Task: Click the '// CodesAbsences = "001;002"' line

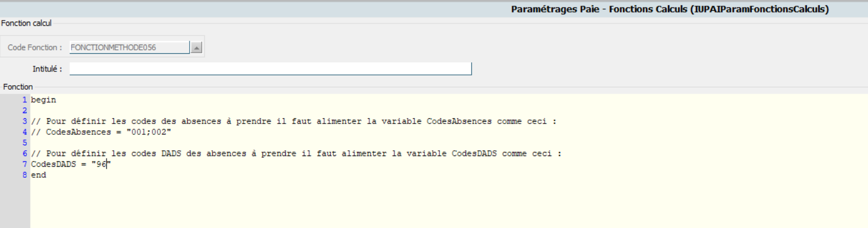Action: click(x=101, y=132)
